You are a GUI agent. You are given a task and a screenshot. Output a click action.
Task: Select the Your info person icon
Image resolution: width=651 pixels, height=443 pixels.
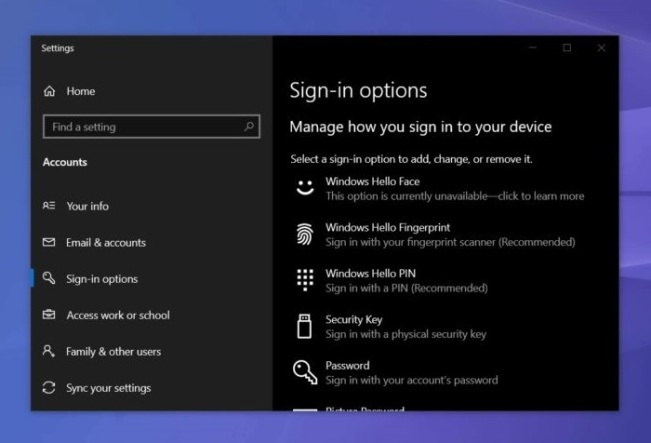pos(49,206)
